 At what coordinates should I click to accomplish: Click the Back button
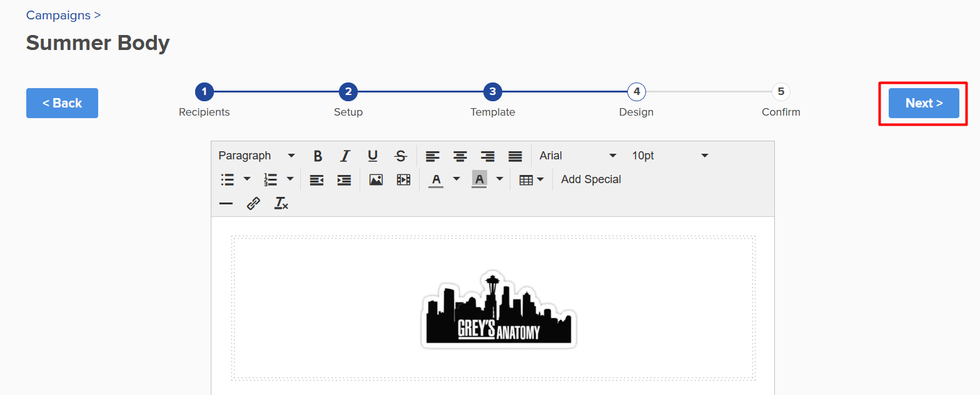tap(62, 103)
